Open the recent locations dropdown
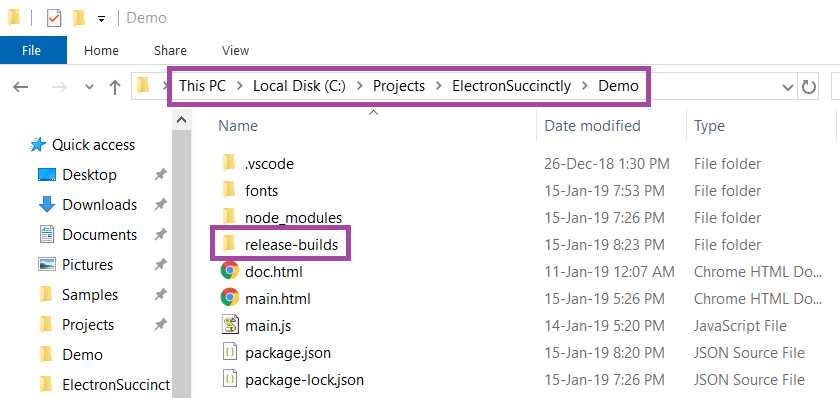 coord(89,87)
